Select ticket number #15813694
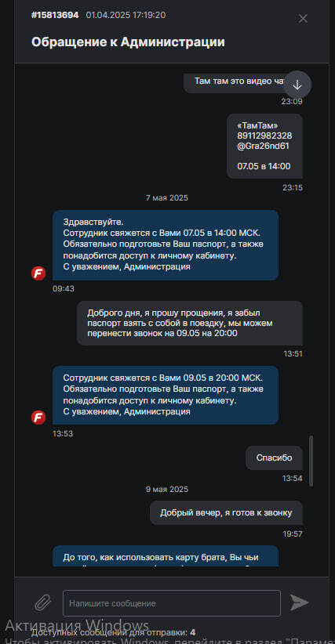The image size is (335, 644). (55, 15)
